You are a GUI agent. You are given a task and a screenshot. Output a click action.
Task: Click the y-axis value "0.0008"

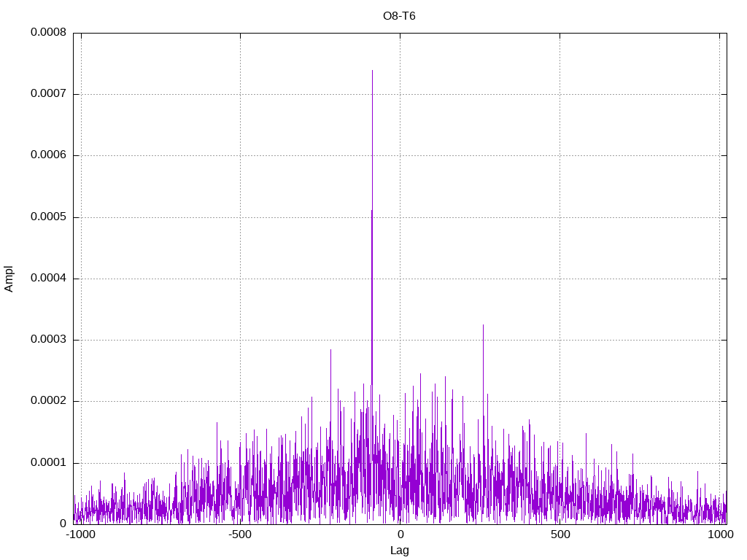(x=48, y=32)
